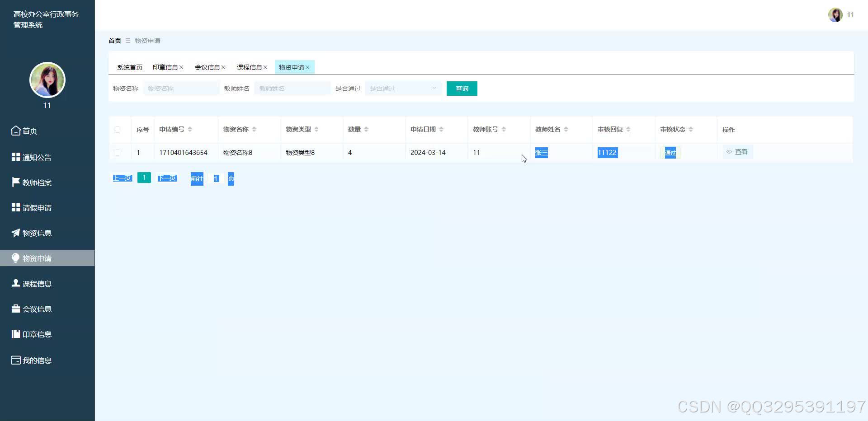868x421 pixels.
Task: Click the 课程信息 person icon
Action: point(16,283)
